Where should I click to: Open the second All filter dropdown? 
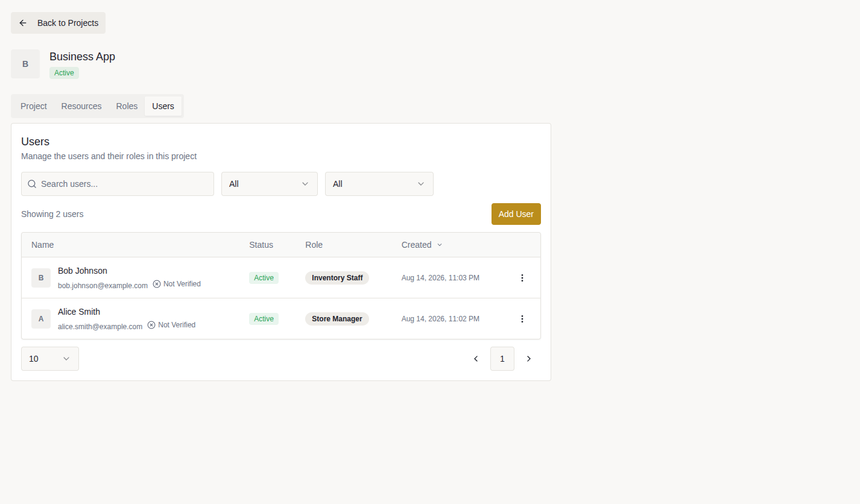pos(379,184)
